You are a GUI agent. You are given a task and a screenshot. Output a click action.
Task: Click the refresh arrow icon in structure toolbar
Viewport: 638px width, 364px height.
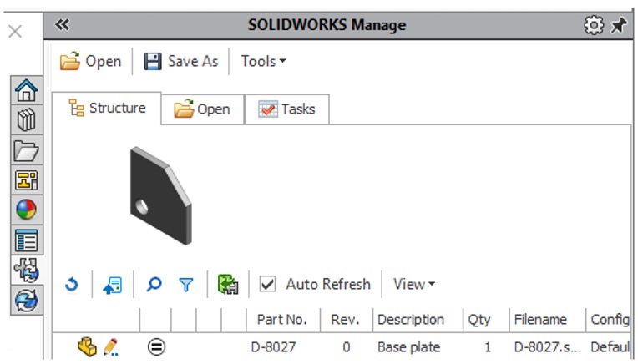click(72, 285)
